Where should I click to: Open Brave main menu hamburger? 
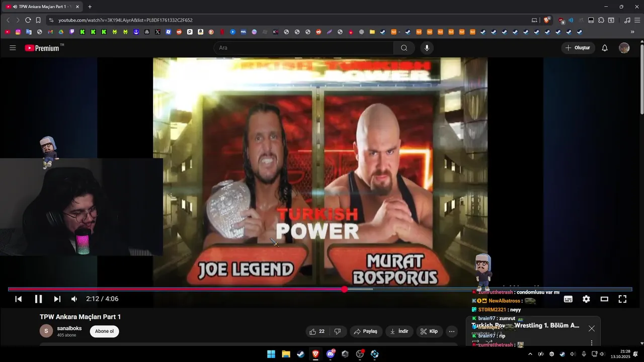pyautogui.click(x=636, y=20)
